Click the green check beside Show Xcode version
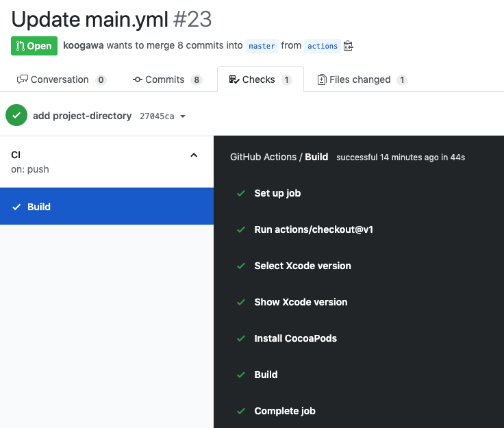This screenshot has width=504, height=428. point(241,302)
